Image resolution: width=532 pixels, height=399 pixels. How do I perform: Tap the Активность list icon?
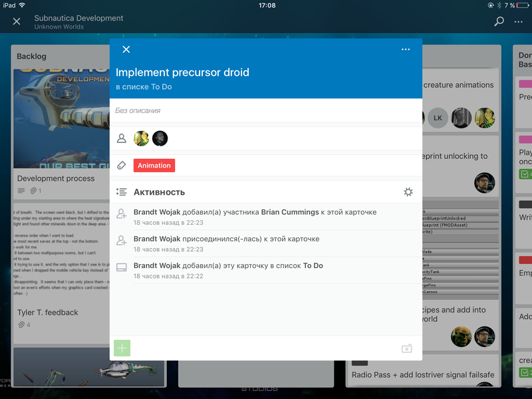(122, 192)
